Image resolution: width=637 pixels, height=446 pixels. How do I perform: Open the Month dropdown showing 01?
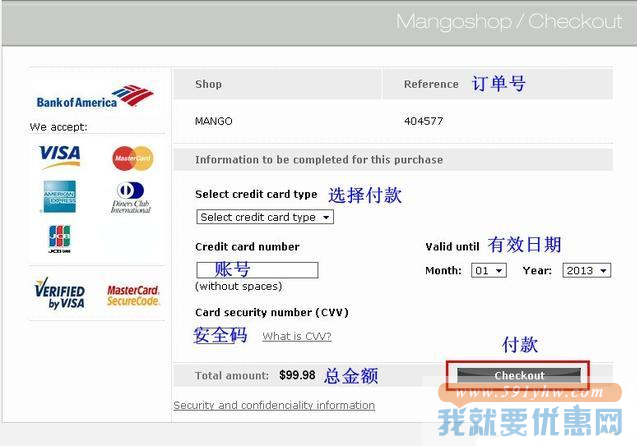tap(489, 271)
